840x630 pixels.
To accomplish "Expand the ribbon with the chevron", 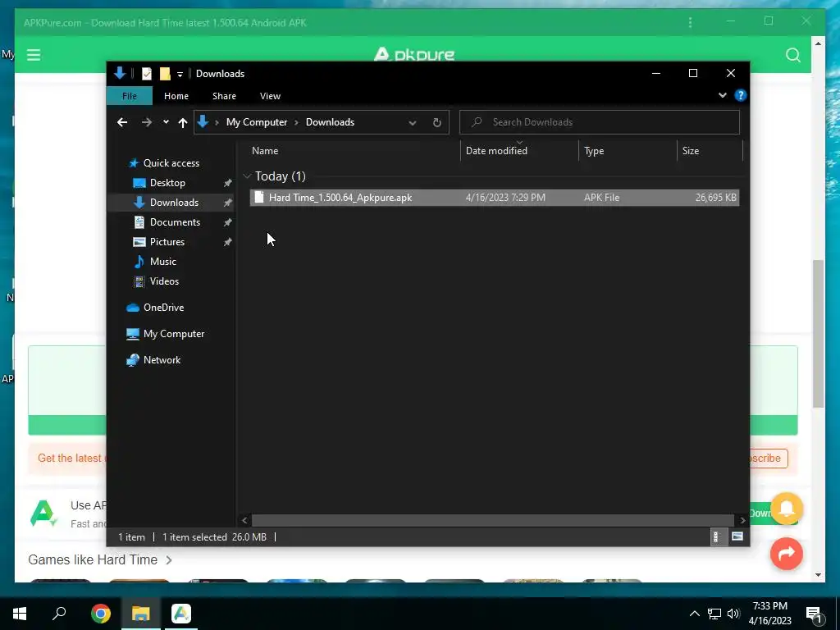I will 723,95.
